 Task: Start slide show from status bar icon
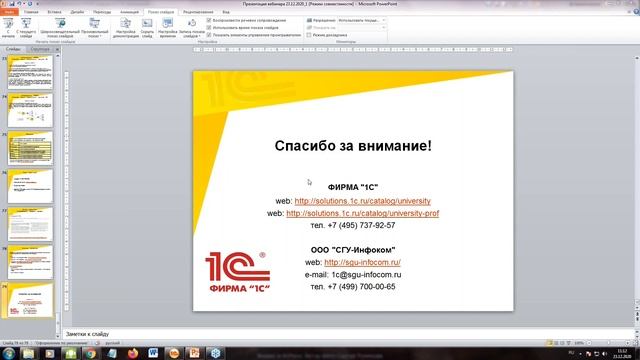[x=569, y=343]
